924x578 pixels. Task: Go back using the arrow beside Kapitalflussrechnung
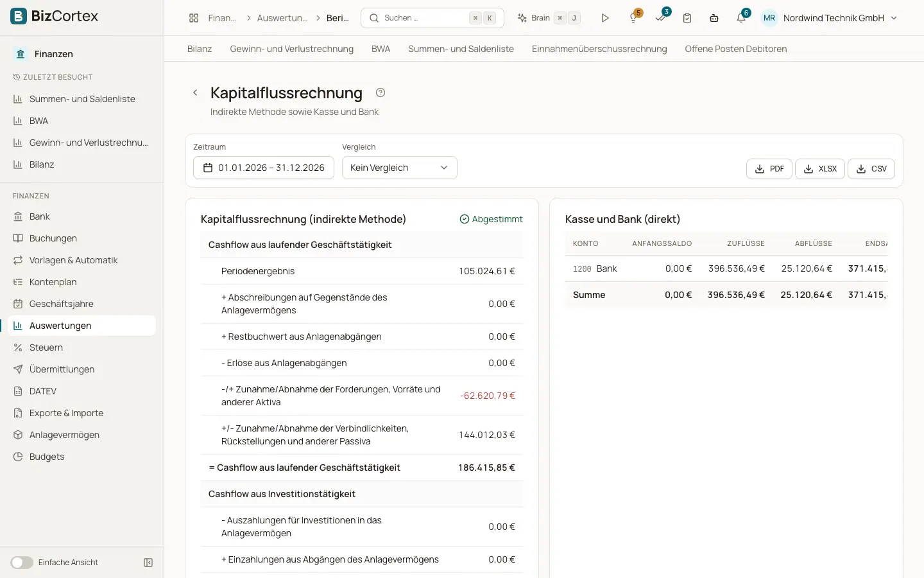pos(195,92)
